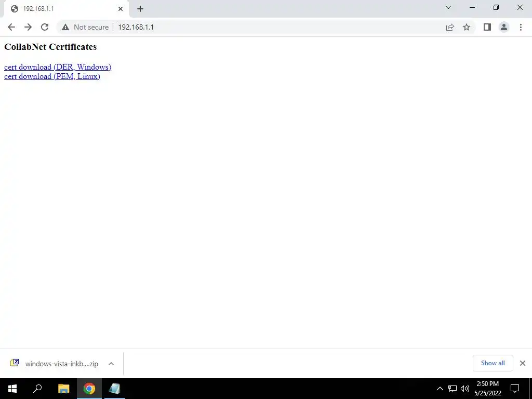Open a new tab
Viewport: 532px width, 399px height.
point(140,9)
